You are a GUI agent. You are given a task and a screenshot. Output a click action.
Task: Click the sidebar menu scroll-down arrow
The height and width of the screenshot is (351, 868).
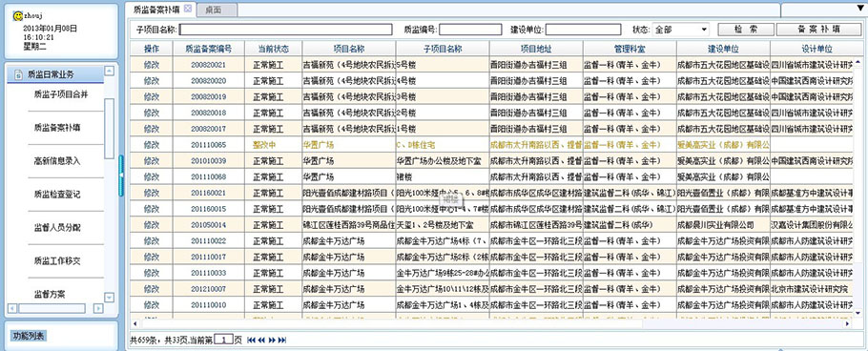[109, 298]
